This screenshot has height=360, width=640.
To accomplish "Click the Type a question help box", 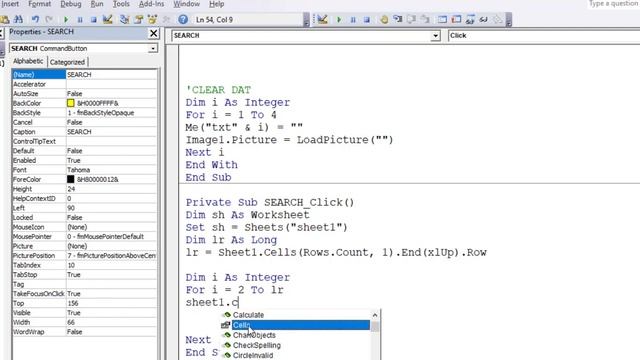I will 613,4.
